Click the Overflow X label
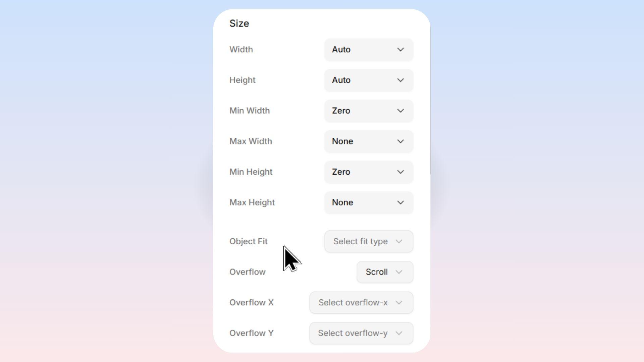644x362 pixels. click(x=252, y=302)
